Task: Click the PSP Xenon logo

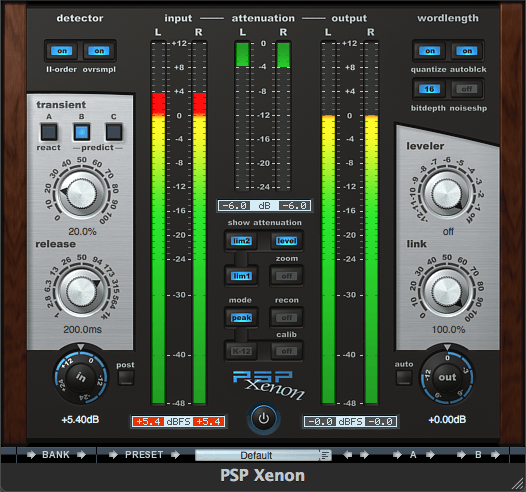Action: (268, 385)
